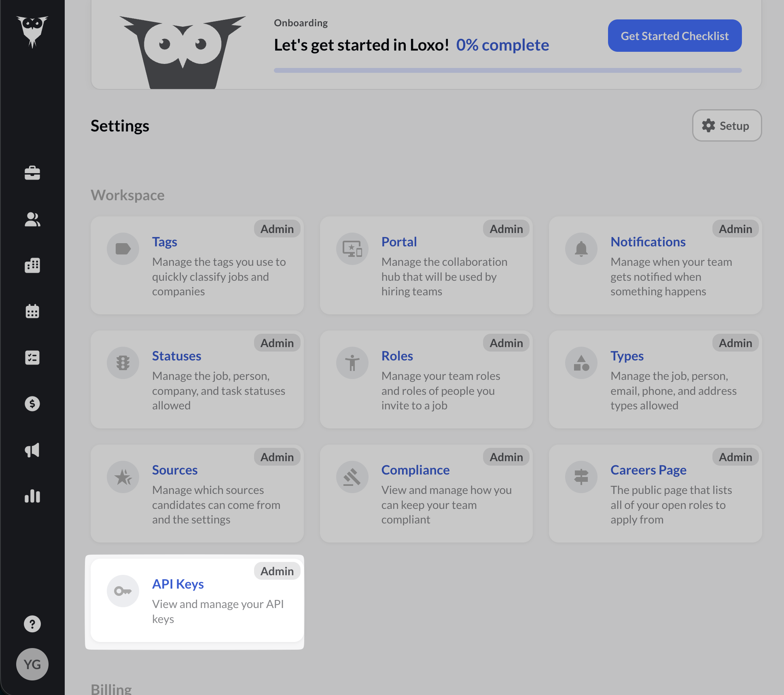Image resolution: width=784 pixels, height=695 pixels.
Task: Click the Loxo owl logo in sidebar
Action: (x=32, y=31)
